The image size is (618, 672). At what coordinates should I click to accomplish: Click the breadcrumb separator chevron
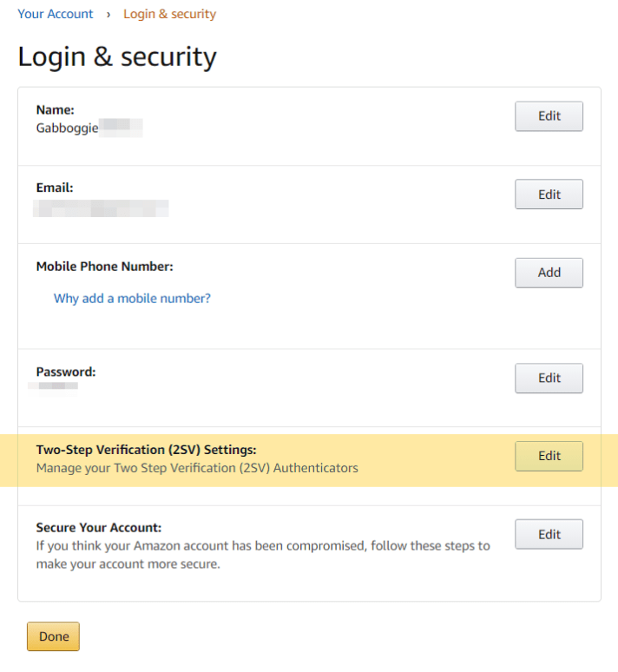point(108,15)
